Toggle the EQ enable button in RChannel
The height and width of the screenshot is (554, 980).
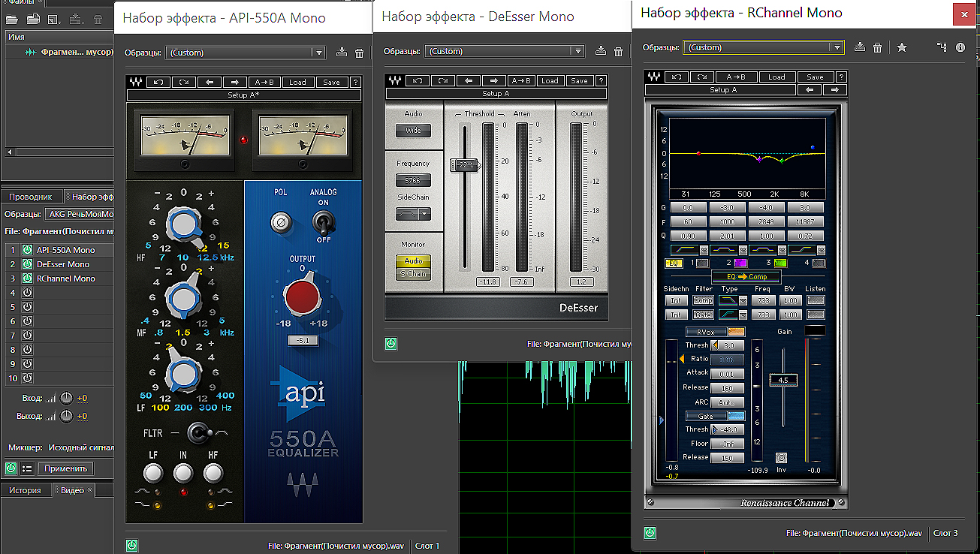pyautogui.click(x=673, y=263)
